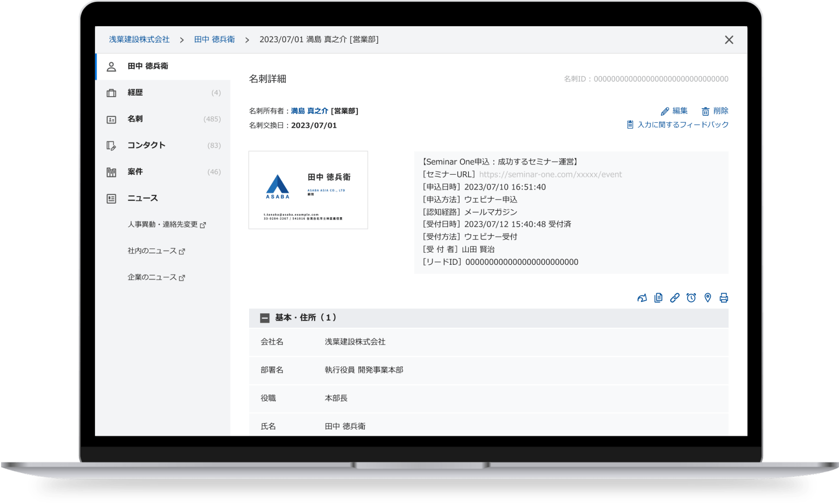
Task: Click the 削除 delete link
Action: [x=721, y=111]
